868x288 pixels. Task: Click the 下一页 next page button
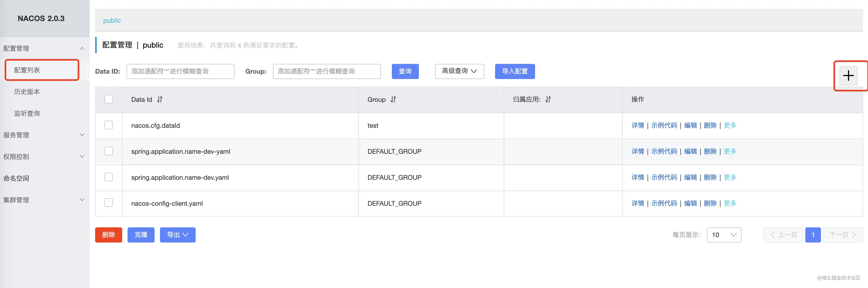point(843,235)
